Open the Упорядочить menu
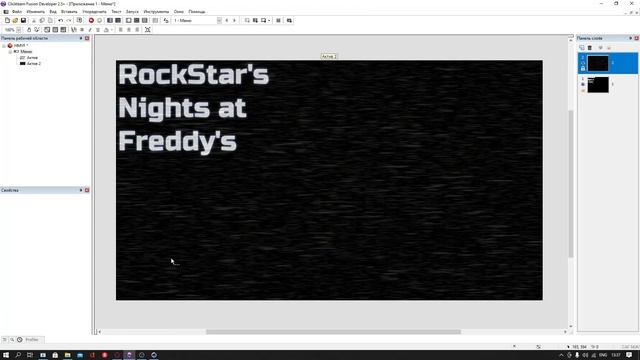 tap(94, 12)
